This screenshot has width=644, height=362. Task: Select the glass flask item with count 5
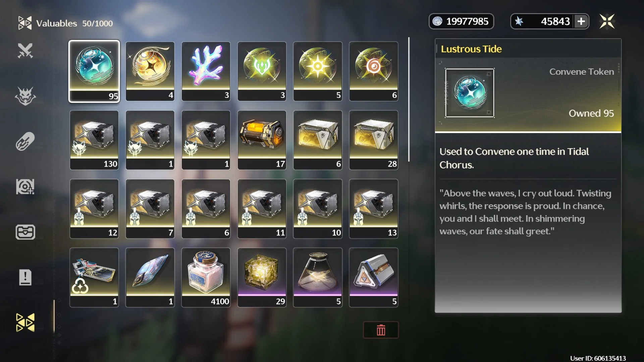318,278
